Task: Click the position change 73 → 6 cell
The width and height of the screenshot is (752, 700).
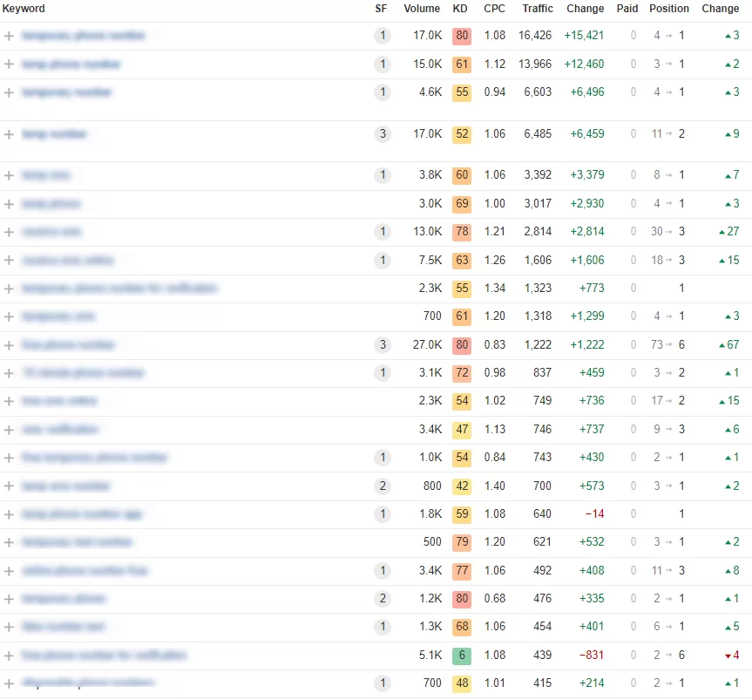Action: point(668,345)
